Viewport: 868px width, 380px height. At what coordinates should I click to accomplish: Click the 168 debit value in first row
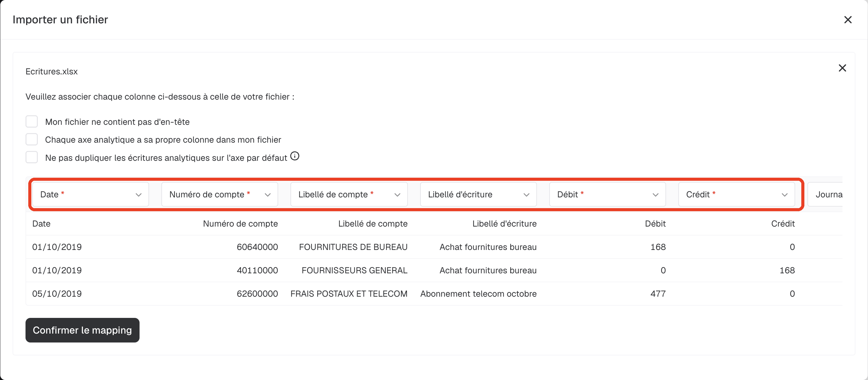click(x=658, y=247)
